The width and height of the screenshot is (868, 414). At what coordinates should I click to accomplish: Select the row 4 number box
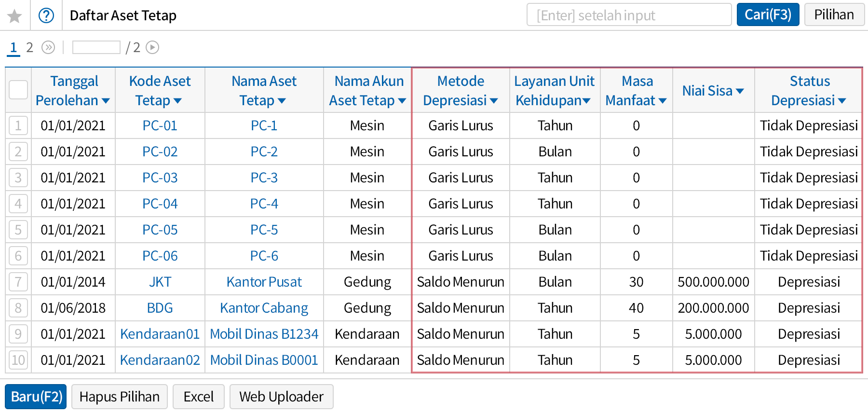pyautogui.click(x=18, y=204)
